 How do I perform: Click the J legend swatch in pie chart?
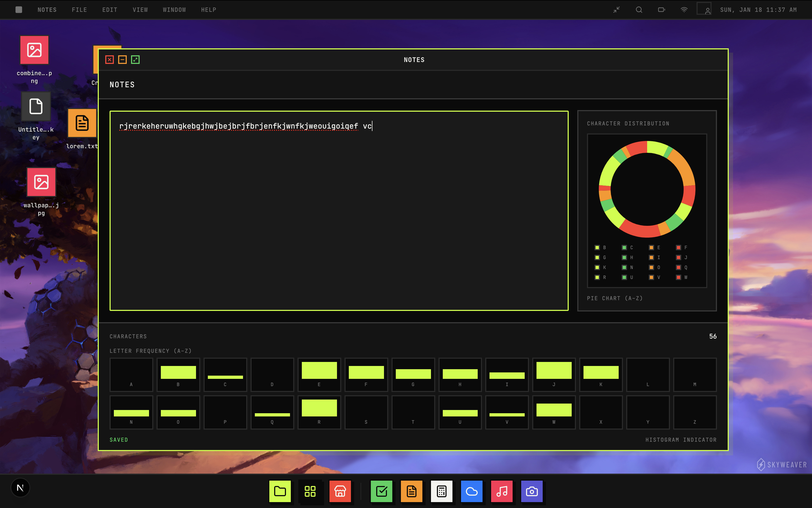pyautogui.click(x=678, y=257)
